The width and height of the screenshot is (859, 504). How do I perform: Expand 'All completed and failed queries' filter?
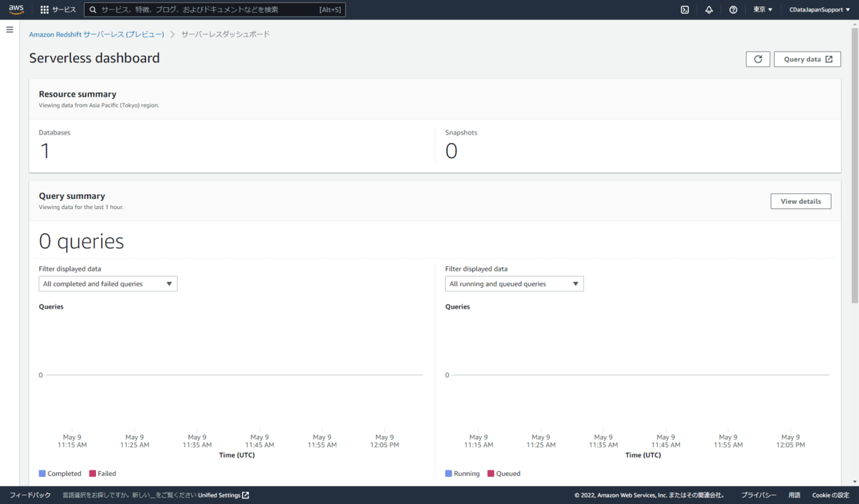click(108, 284)
